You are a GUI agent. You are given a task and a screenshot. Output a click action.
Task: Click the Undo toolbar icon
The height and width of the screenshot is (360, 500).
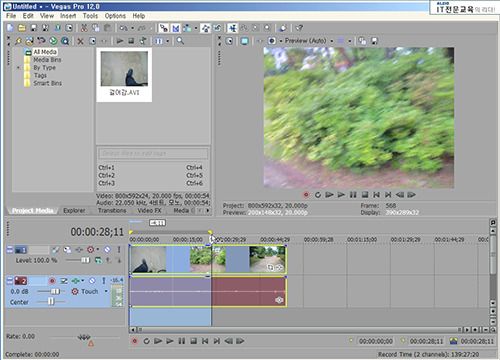pyautogui.click(x=123, y=28)
